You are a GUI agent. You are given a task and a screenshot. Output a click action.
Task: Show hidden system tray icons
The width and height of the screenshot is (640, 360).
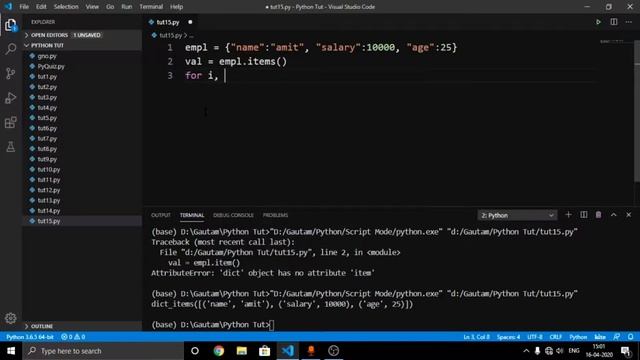click(x=526, y=351)
